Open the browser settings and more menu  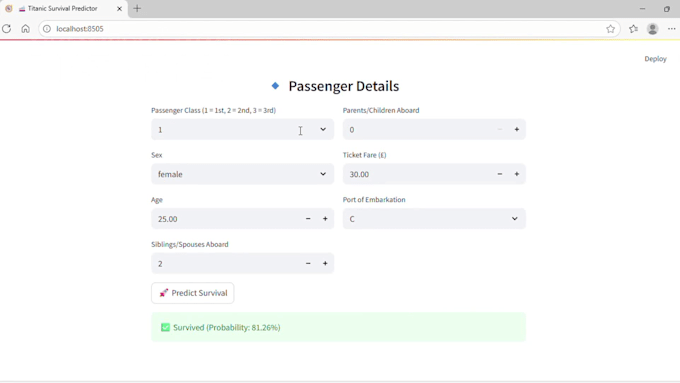pos(672,29)
